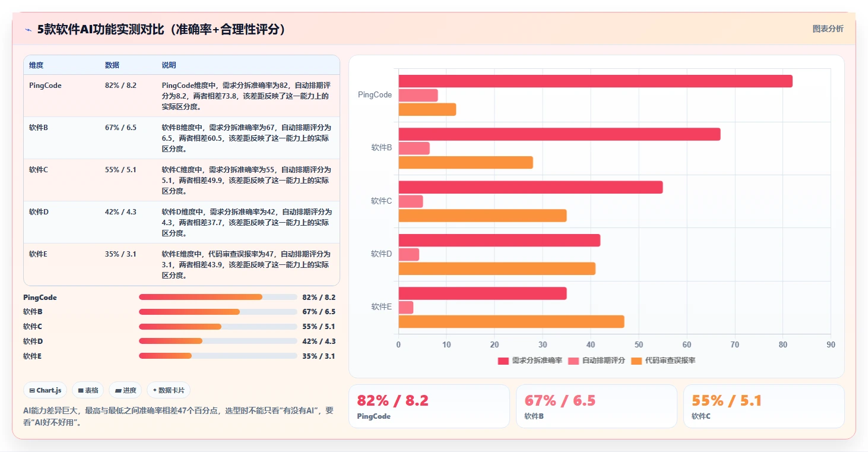
Task: Click 软件E's red chart bar
Action: click(x=483, y=293)
